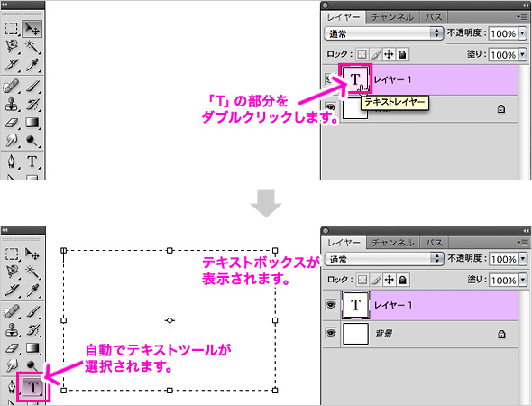This screenshot has width=532, height=406.
Task: Expand the 塗り 100% arrow in upper panel
Action: 522,54
